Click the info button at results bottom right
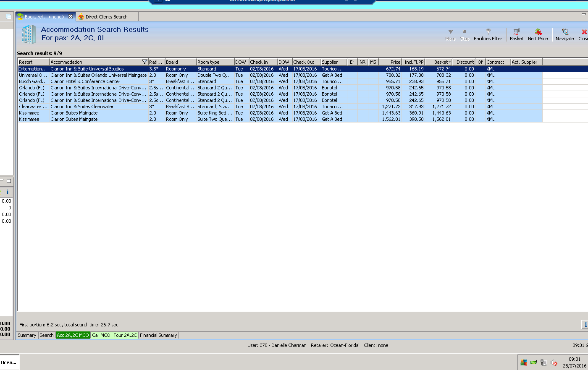 [x=585, y=325]
